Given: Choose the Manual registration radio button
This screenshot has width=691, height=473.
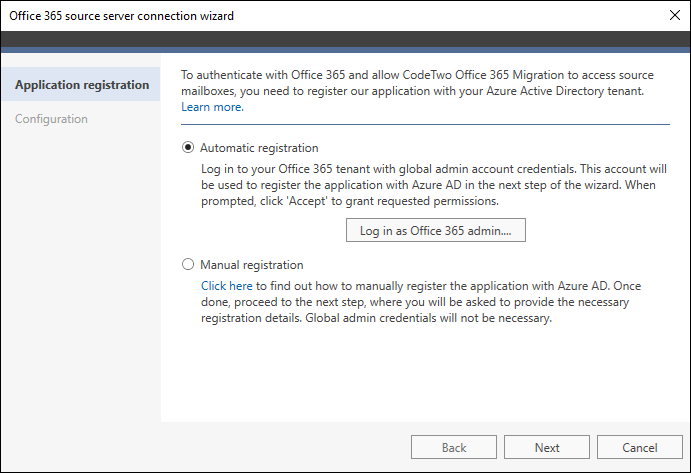Looking at the screenshot, I should click(188, 264).
